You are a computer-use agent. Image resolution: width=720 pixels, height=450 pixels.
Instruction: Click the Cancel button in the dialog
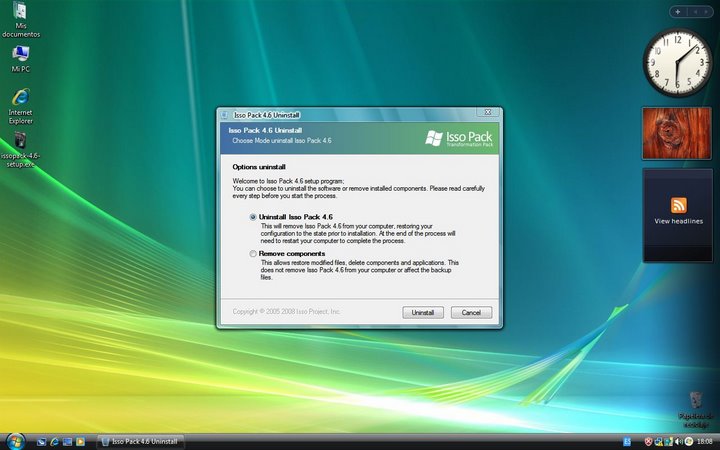click(x=471, y=312)
